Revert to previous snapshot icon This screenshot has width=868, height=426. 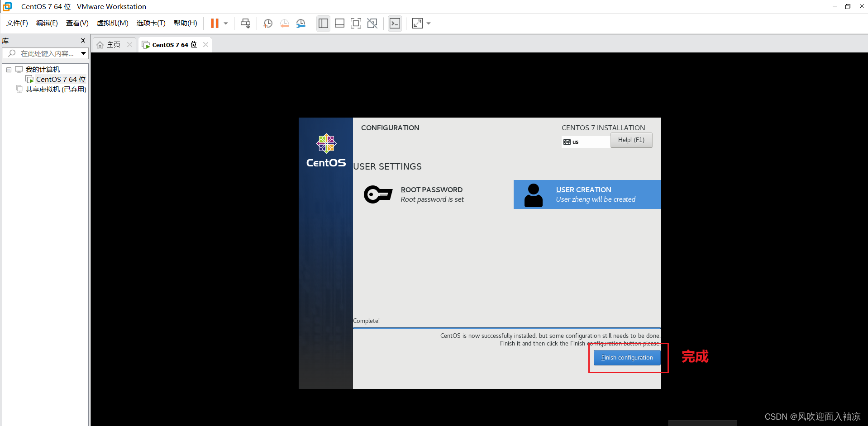pos(284,24)
